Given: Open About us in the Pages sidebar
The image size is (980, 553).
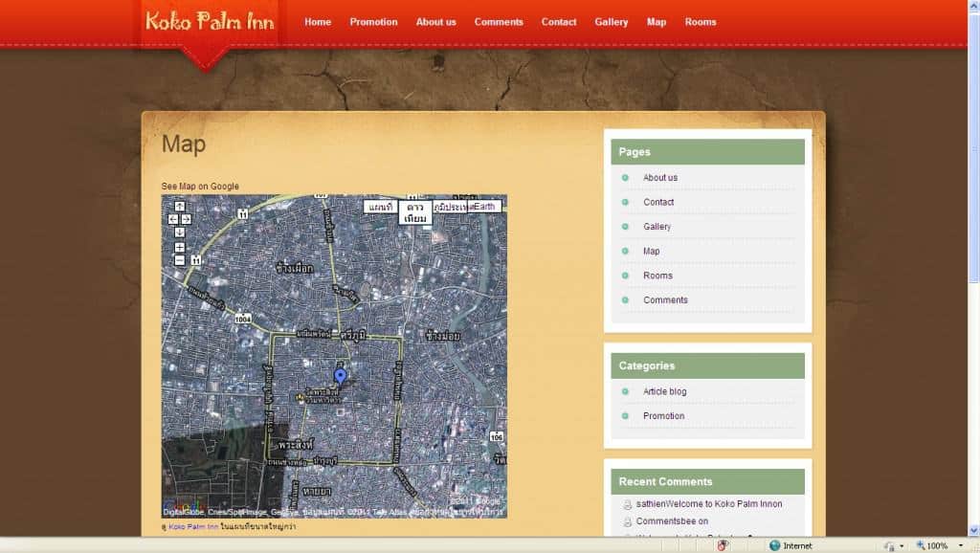Looking at the screenshot, I should point(660,177).
